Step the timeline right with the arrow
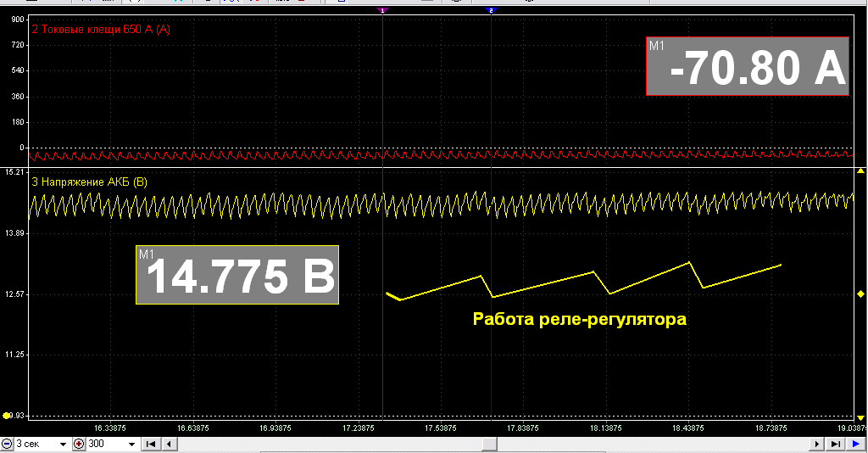Image resolution: width=868 pixels, height=453 pixels. [x=816, y=445]
